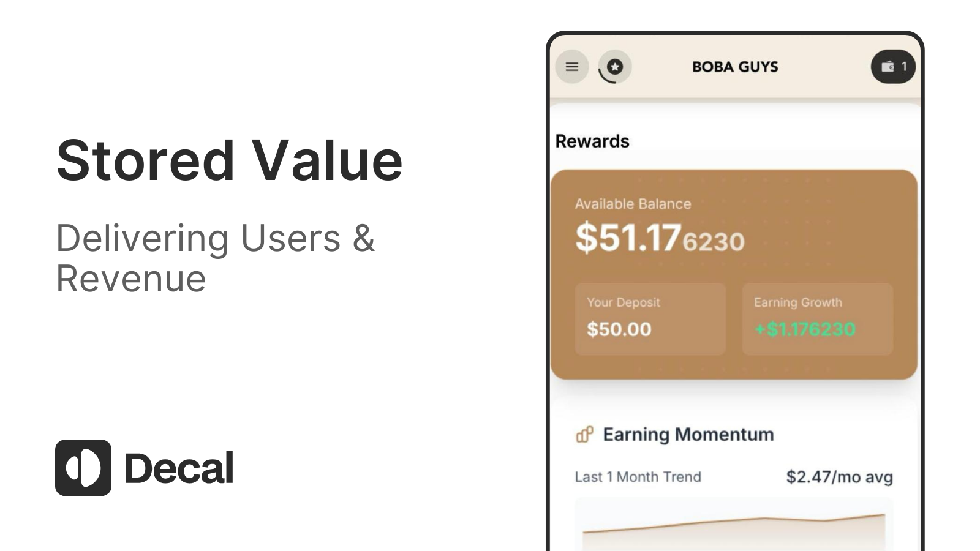Click the $51.176230 balance amount
The image size is (980, 551).
[660, 238]
